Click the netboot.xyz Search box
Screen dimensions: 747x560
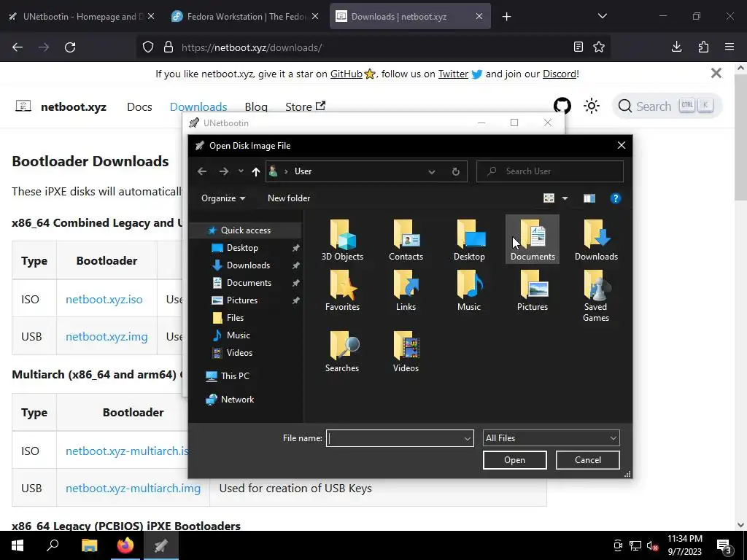[667, 106]
